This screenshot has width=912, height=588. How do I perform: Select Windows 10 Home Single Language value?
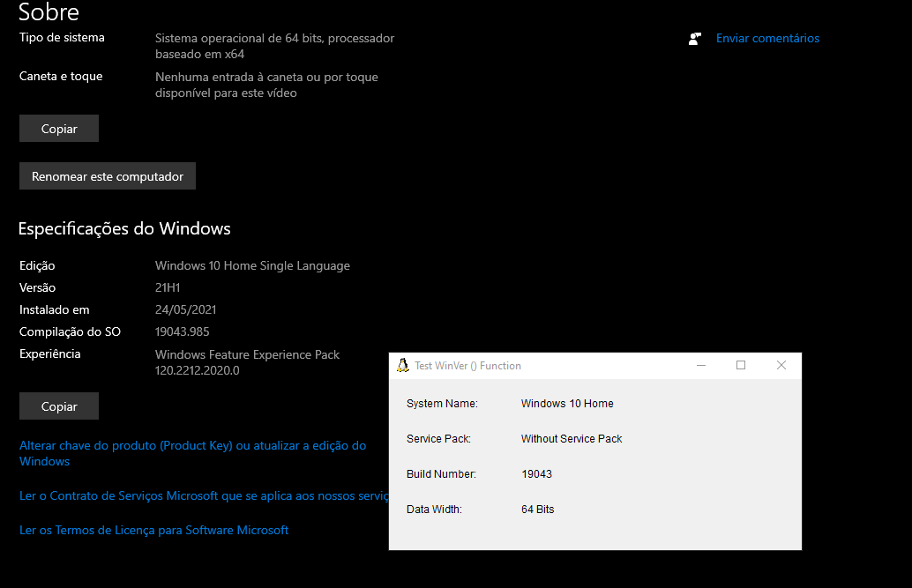(x=252, y=266)
